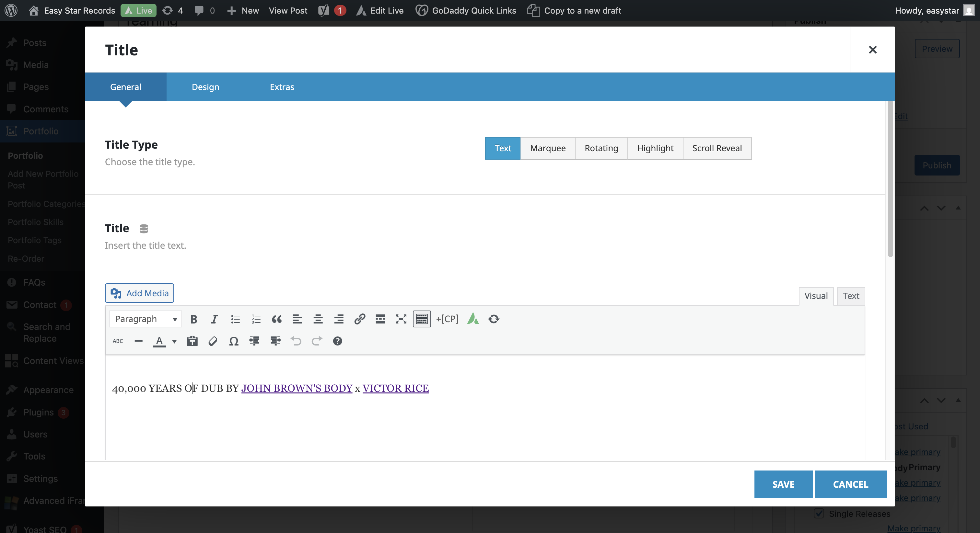This screenshot has height=533, width=980.
Task: Click the insert/edit link icon
Action: tap(359, 319)
